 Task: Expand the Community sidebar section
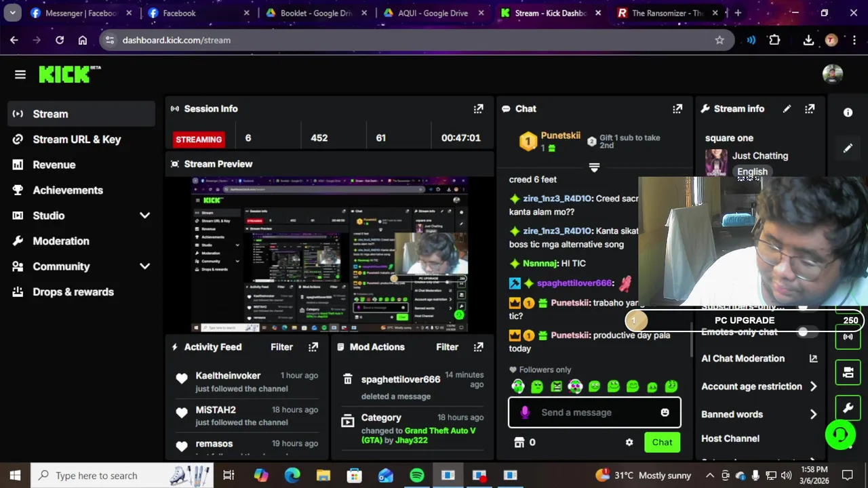[x=144, y=266]
